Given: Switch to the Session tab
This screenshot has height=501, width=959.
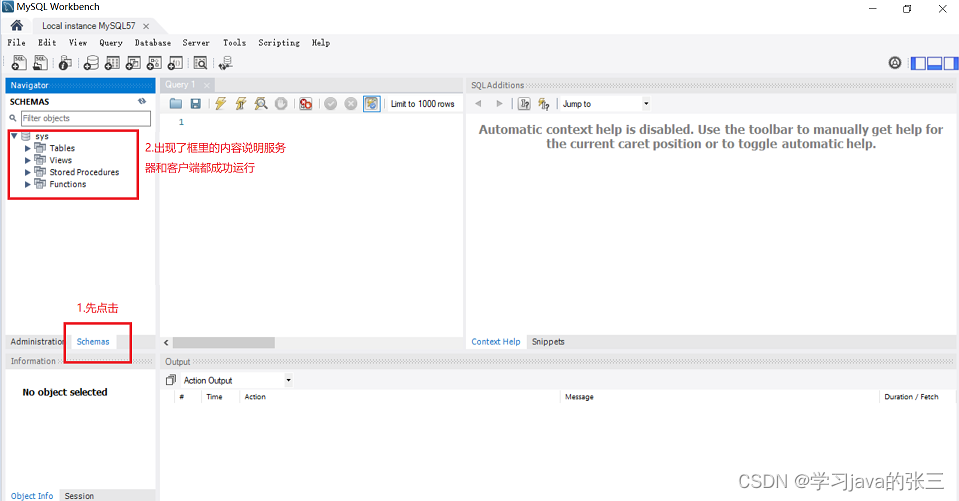Looking at the screenshot, I should (80, 495).
